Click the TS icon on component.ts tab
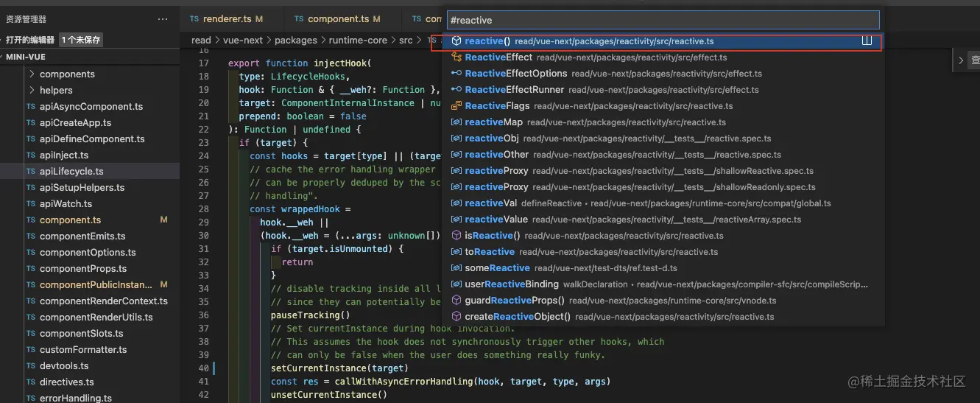The width and height of the screenshot is (980, 403). 299,18
